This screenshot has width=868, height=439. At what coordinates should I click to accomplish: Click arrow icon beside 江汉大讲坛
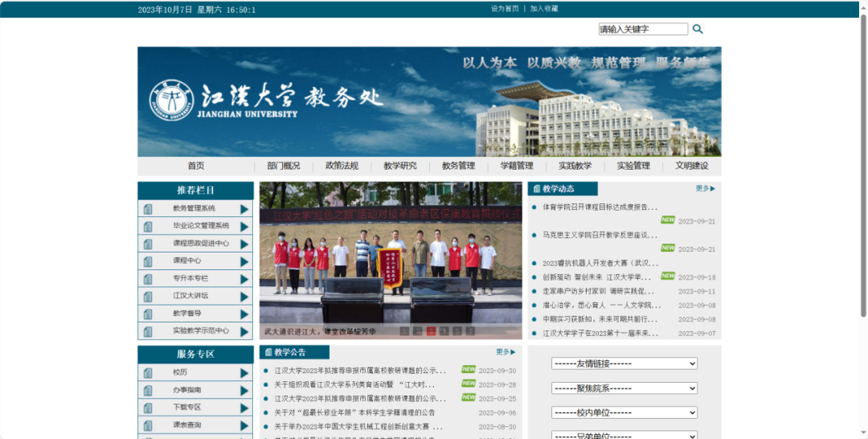pyautogui.click(x=244, y=296)
